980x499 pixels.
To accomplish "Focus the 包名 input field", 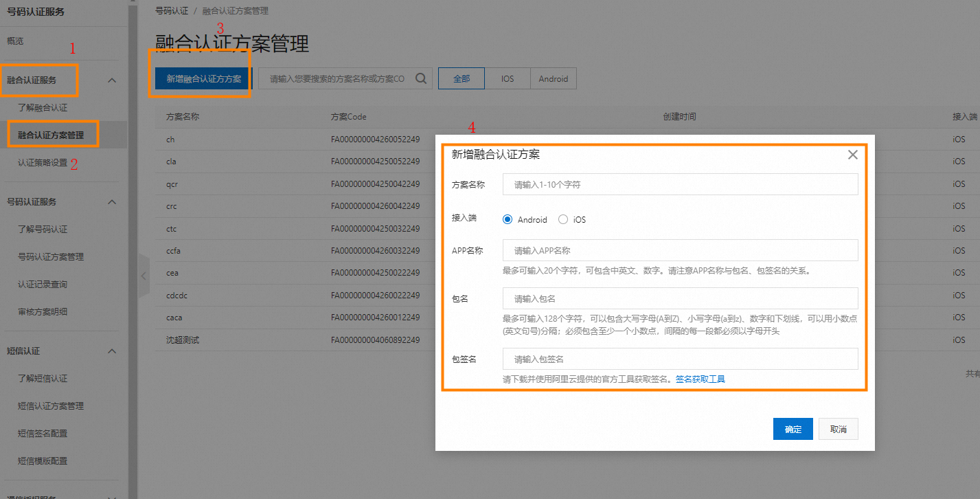I will [x=681, y=298].
